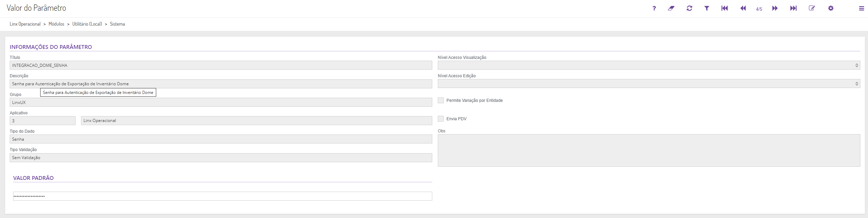Go to the previous record
Viewport: 868px width, 218px height.
click(x=743, y=8)
